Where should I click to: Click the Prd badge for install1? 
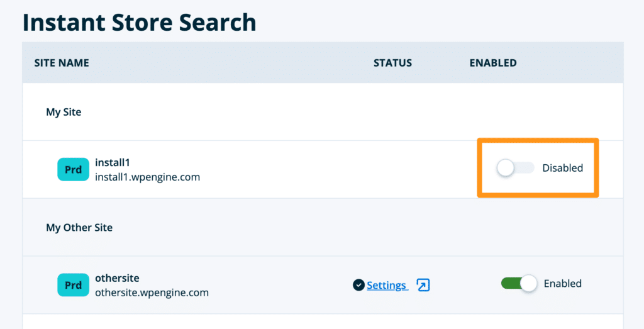[x=73, y=169]
